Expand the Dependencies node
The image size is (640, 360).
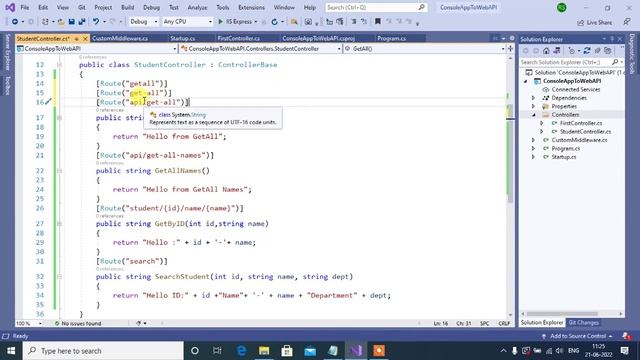point(533,98)
